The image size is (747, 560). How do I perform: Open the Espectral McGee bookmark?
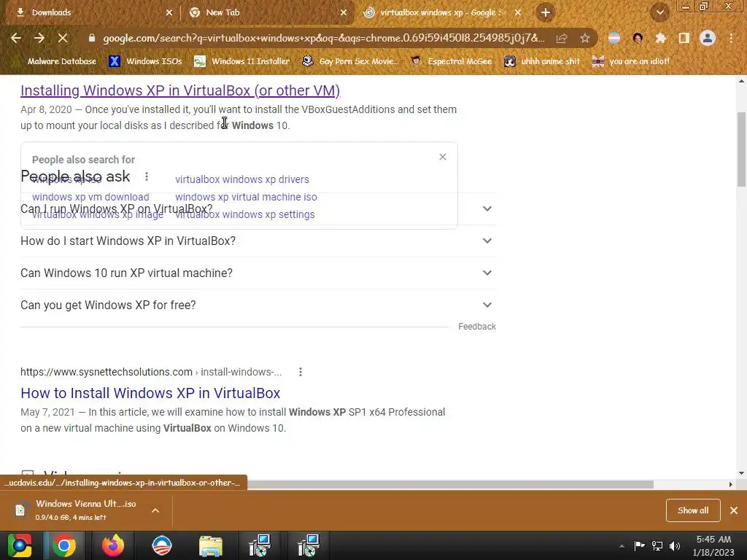[451, 61]
